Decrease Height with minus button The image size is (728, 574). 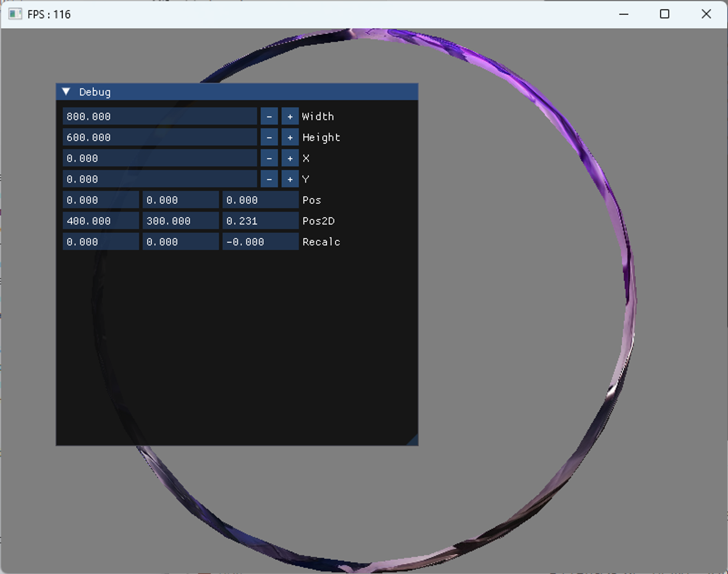coord(269,137)
